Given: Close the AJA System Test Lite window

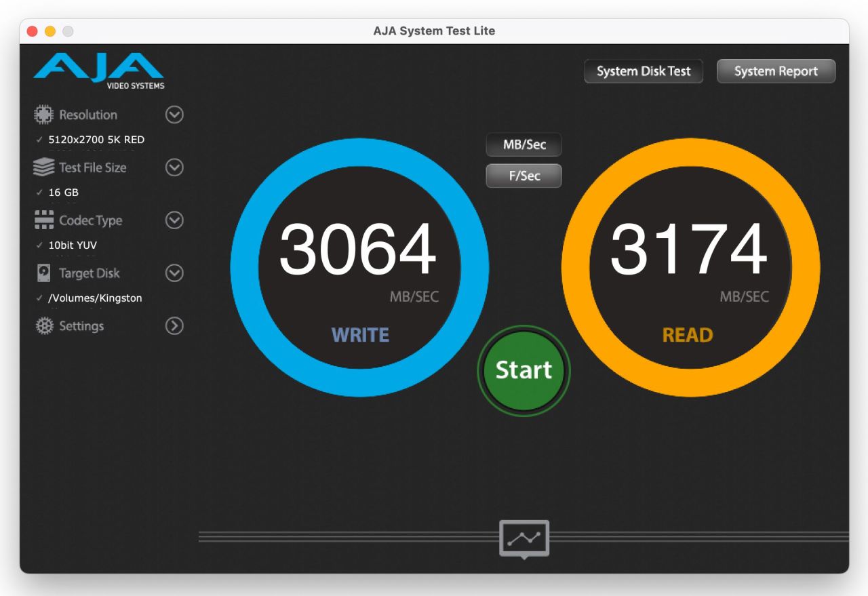Looking at the screenshot, I should pos(33,31).
